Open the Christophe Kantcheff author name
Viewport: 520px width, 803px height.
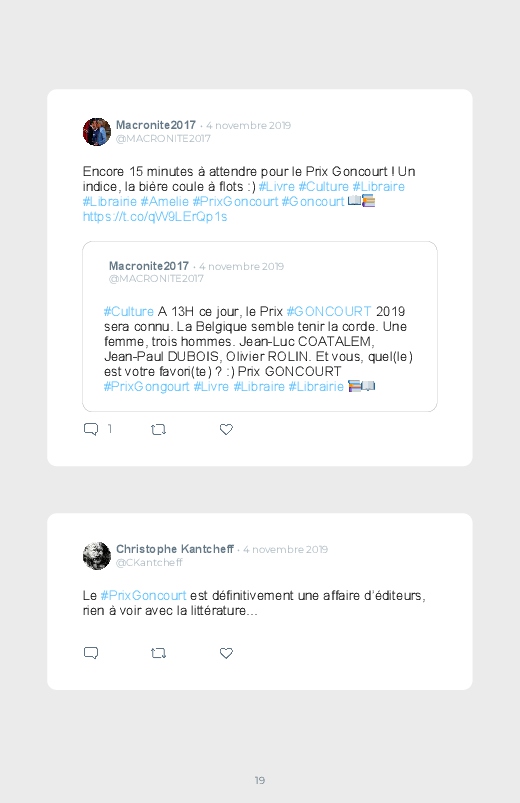(175, 549)
